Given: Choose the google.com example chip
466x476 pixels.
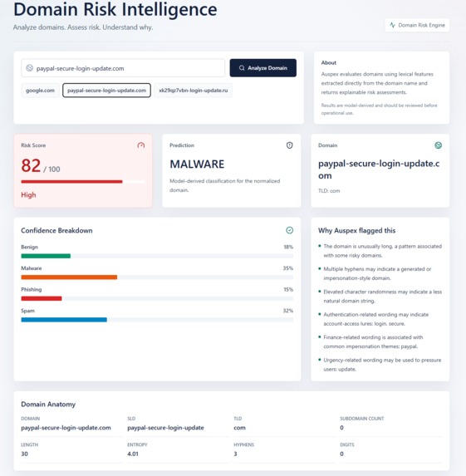Looking at the screenshot, I should [x=40, y=91].
